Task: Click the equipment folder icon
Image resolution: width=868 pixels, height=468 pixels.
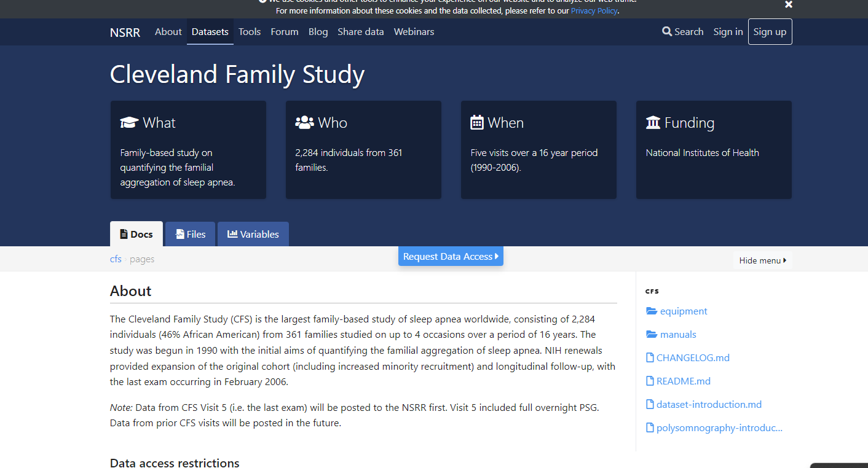Action: pos(652,311)
